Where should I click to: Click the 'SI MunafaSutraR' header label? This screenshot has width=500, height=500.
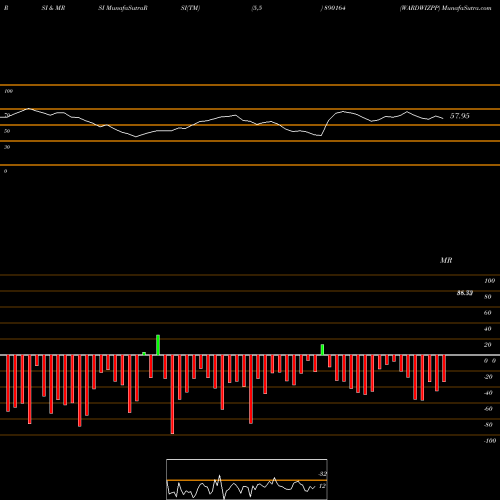click(123, 8)
